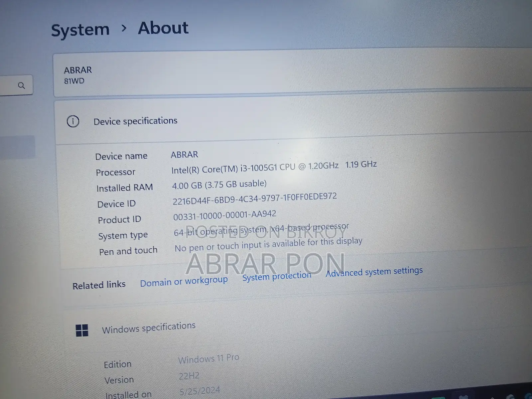Click the Device specifications info icon
Image resolution: width=532 pixels, height=399 pixels.
pos(73,121)
